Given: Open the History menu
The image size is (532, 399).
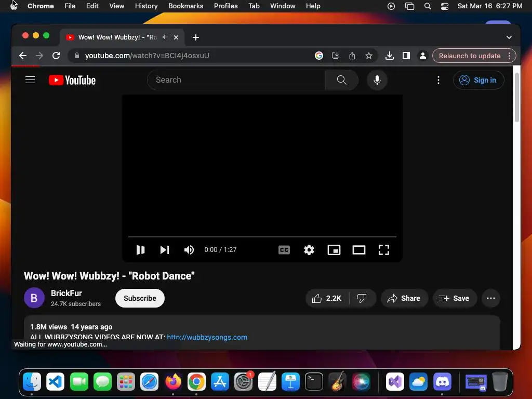Looking at the screenshot, I should (146, 6).
